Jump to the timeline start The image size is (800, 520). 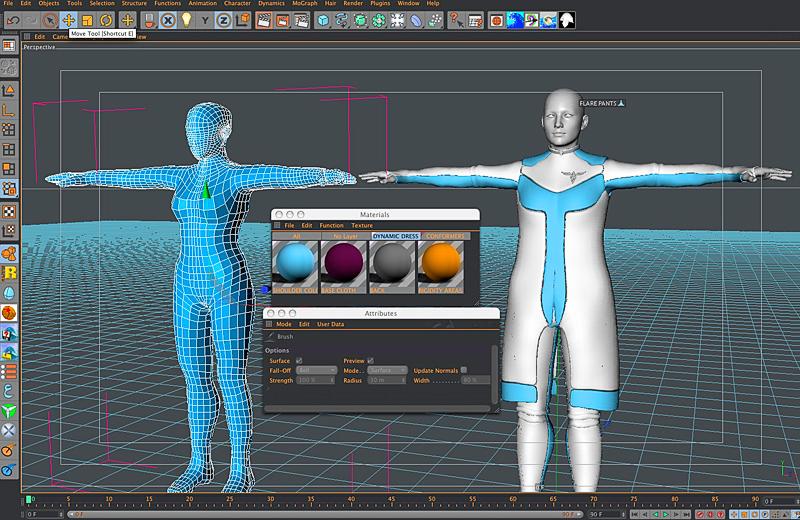point(635,514)
